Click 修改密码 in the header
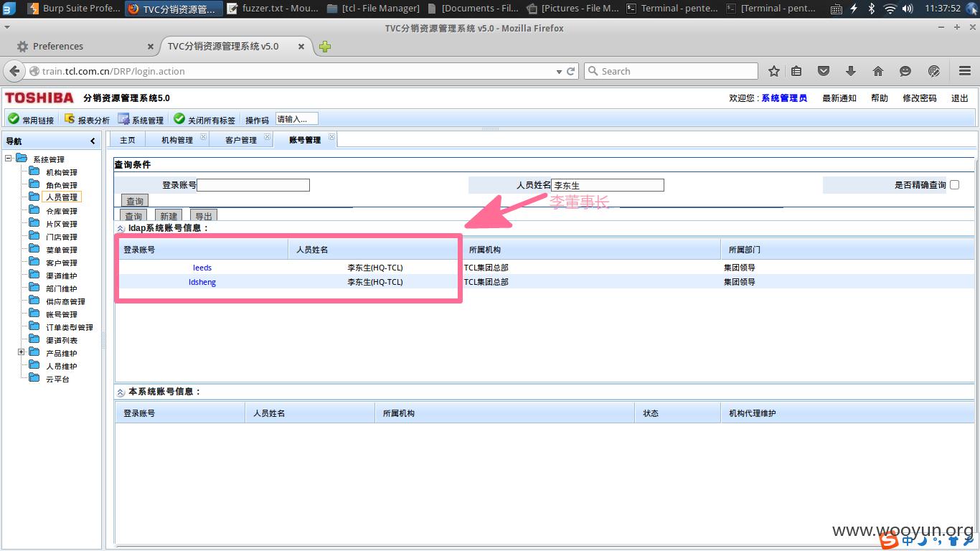The height and width of the screenshot is (551, 980). [920, 98]
